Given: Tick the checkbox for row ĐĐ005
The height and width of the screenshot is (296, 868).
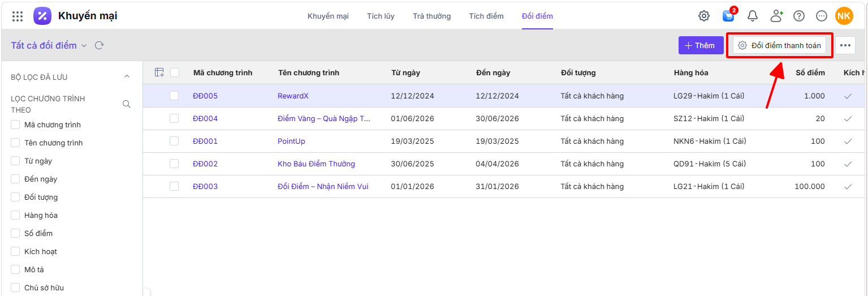Looking at the screenshot, I should coord(174,96).
